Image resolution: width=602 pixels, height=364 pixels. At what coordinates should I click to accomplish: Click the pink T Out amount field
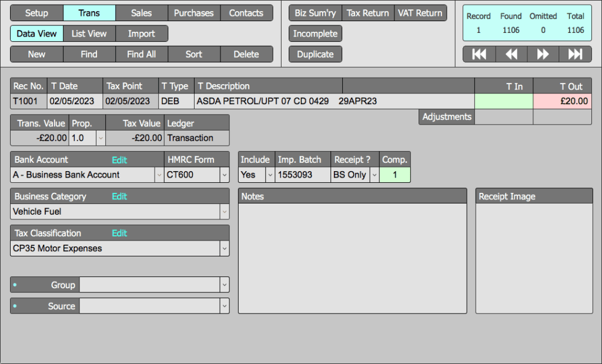tap(563, 101)
